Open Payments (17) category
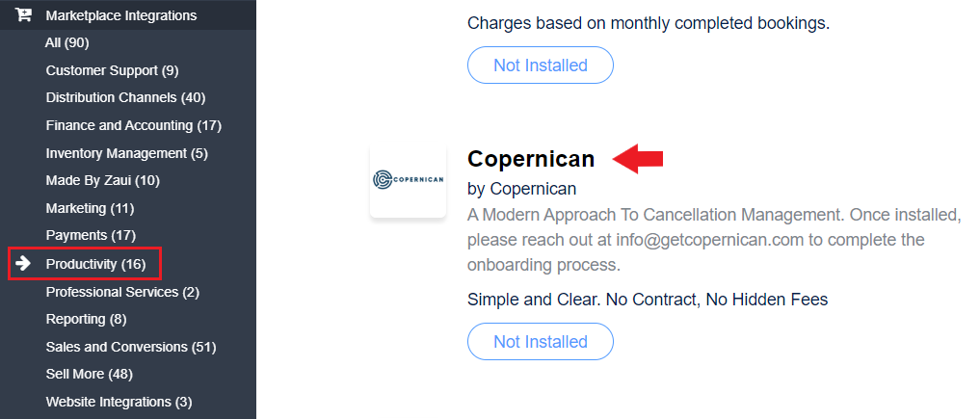The width and height of the screenshot is (980, 419). pyautogui.click(x=91, y=235)
